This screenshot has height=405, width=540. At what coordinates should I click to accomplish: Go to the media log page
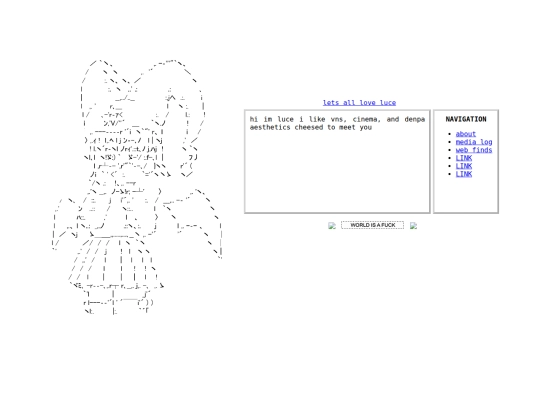(474, 142)
